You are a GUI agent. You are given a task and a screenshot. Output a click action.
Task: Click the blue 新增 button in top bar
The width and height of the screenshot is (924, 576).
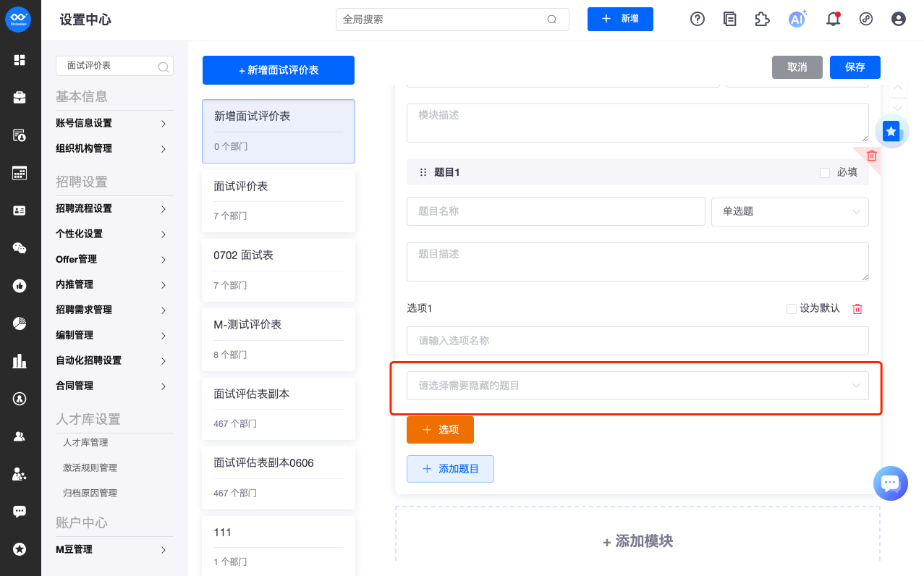[x=620, y=19]
